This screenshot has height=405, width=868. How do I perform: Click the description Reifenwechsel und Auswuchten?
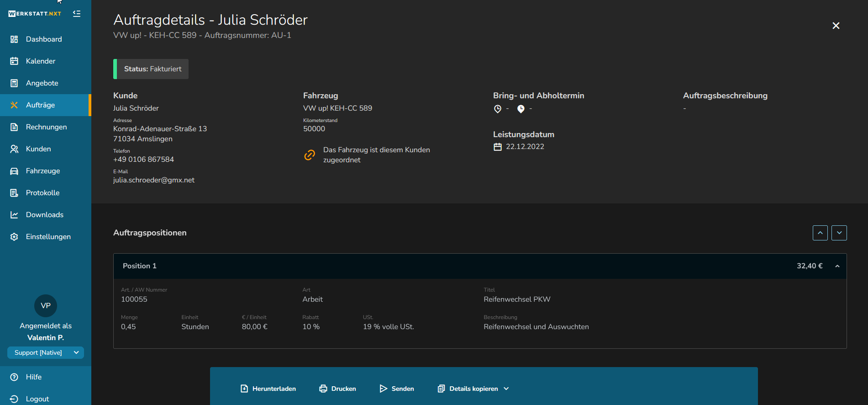click(x=536, y=327)
